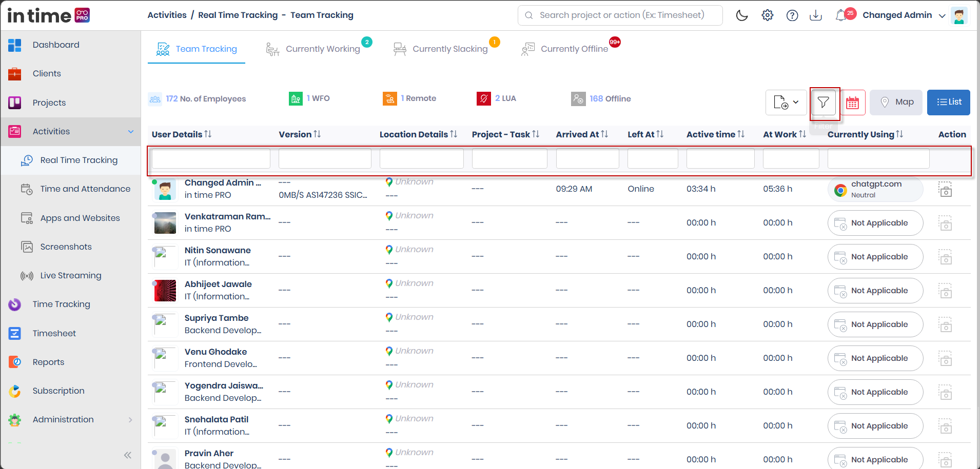Click the User Details filter field

pyautogui.click(x=211, y=158)
